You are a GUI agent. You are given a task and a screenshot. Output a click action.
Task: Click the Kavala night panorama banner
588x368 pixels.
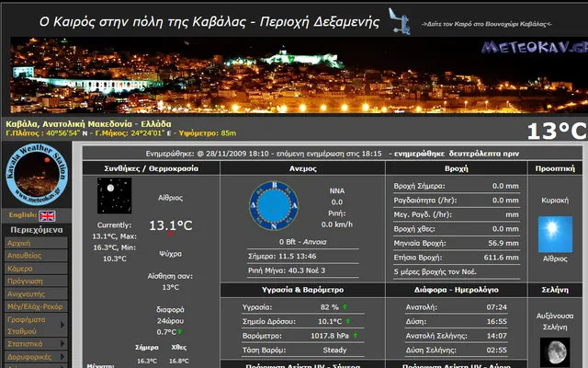299,75
